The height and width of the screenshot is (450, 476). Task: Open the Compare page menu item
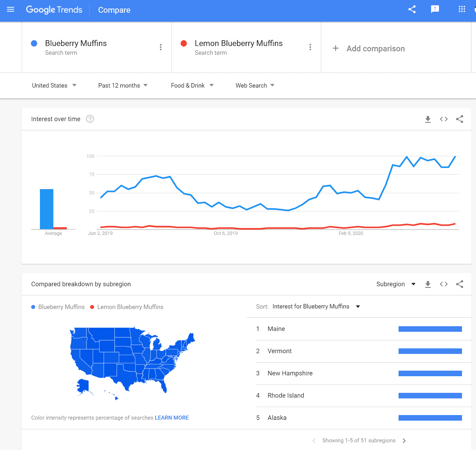(x=114, y=10)
